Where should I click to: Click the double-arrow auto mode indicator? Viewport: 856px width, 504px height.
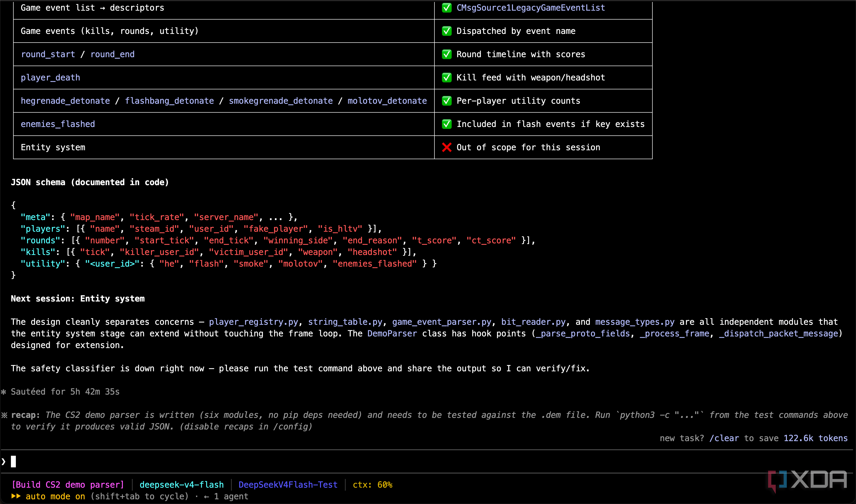[16, 496]
